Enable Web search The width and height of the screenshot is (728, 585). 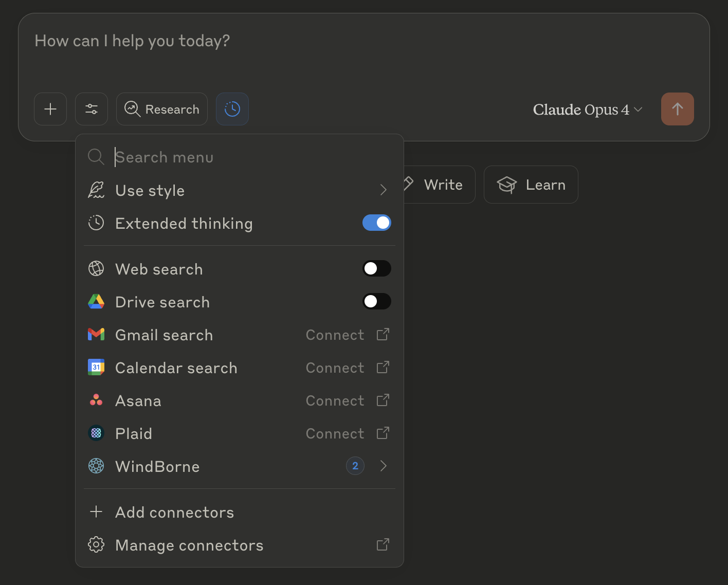tap(377, 268)
